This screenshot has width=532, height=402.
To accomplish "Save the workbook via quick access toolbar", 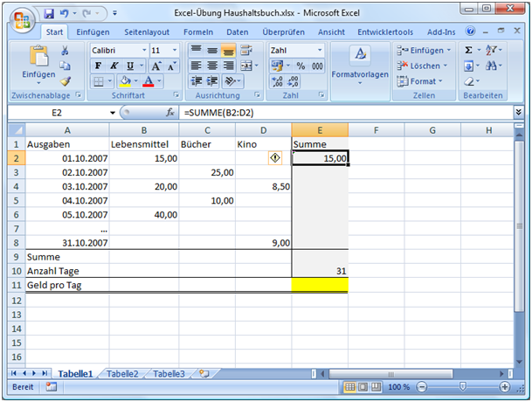I will tap(49, 14).
